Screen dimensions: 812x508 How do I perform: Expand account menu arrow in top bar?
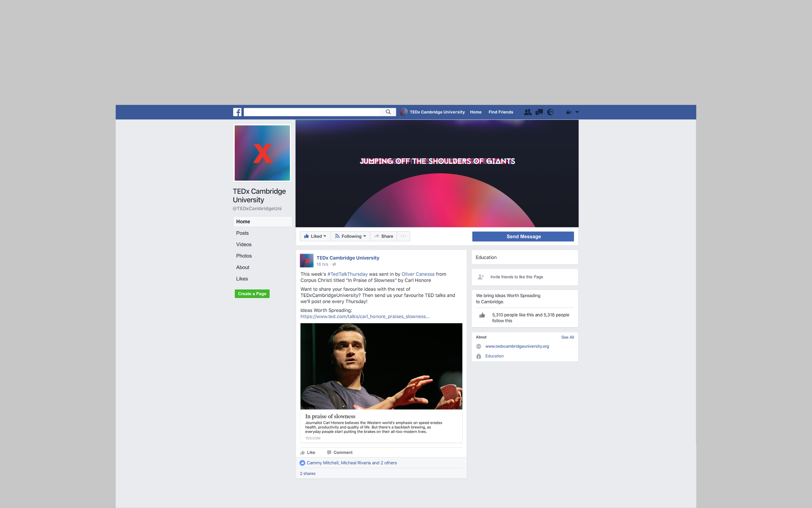pyautogui.click(x=577, y=112)
